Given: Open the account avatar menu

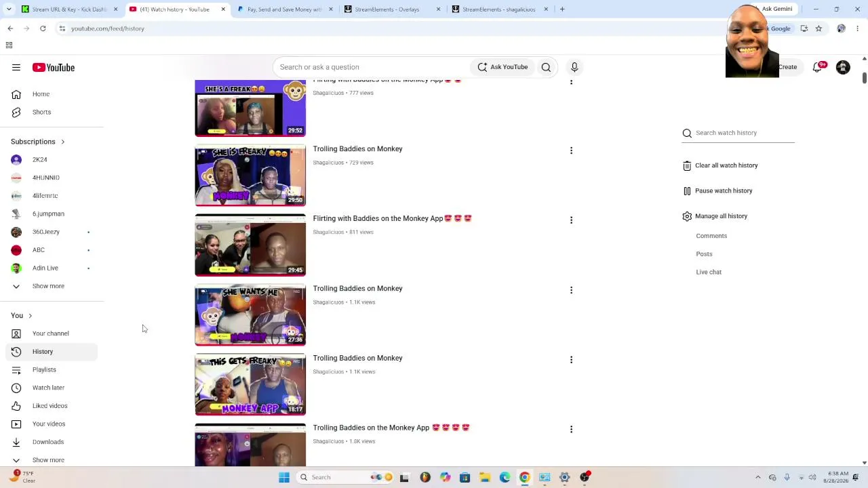Looking at the screenshot, I should pyautogui.click(x=843, y=67).
